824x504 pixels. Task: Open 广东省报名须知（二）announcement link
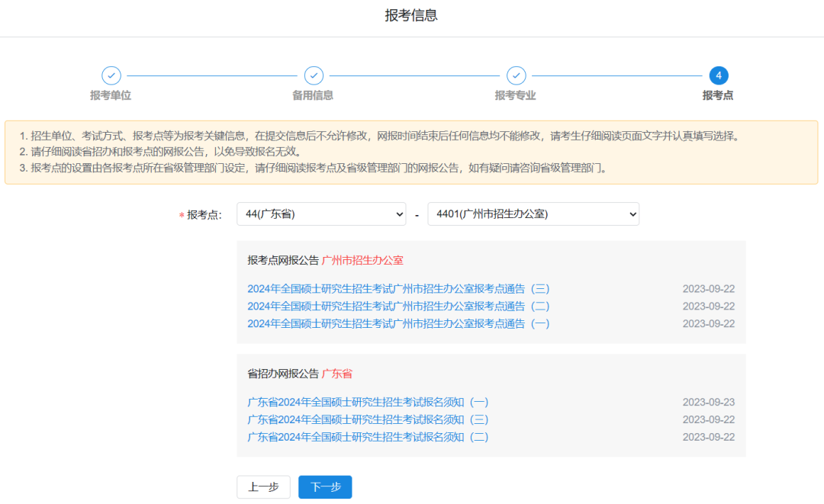tap(368, 438)
